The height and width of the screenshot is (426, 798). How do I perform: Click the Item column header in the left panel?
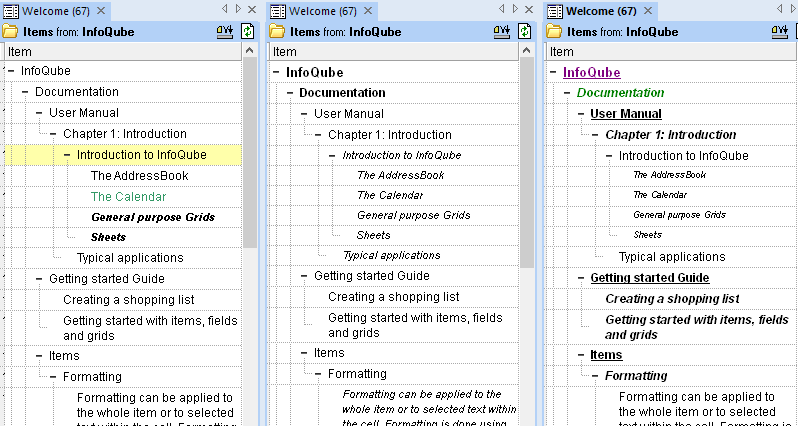pyautogui.click(x=122, y=51)
